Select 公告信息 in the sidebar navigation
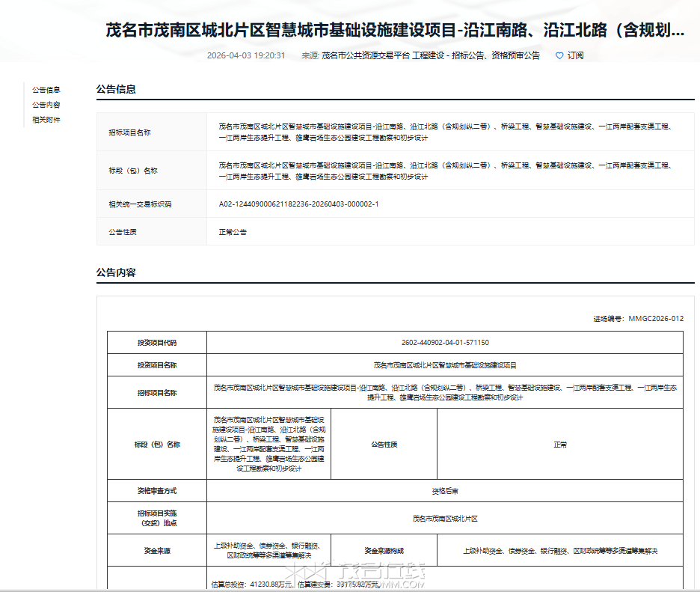Screen dimensions: 700x592 pyautogui.click(x=47, y=88)
